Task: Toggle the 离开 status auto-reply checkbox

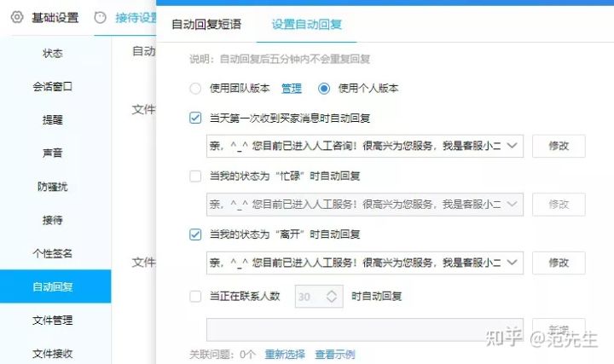Action: click(x=195, y=234)
